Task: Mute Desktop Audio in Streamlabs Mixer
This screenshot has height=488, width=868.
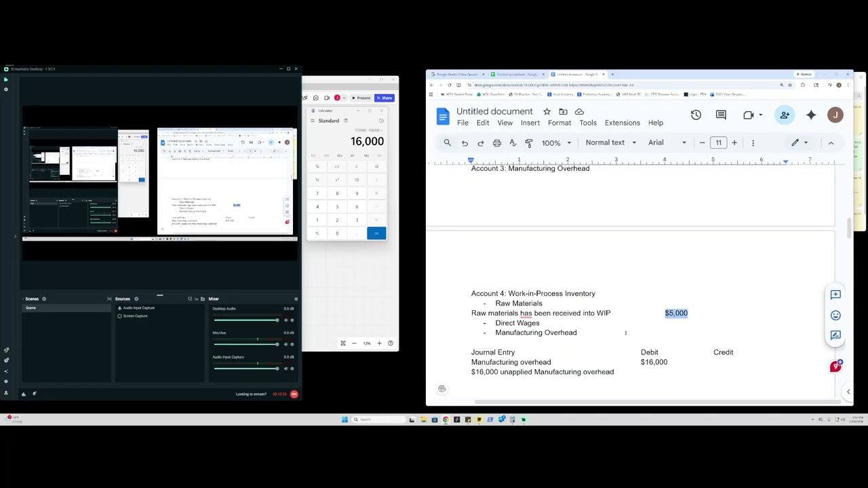Action: coord(286,320)
